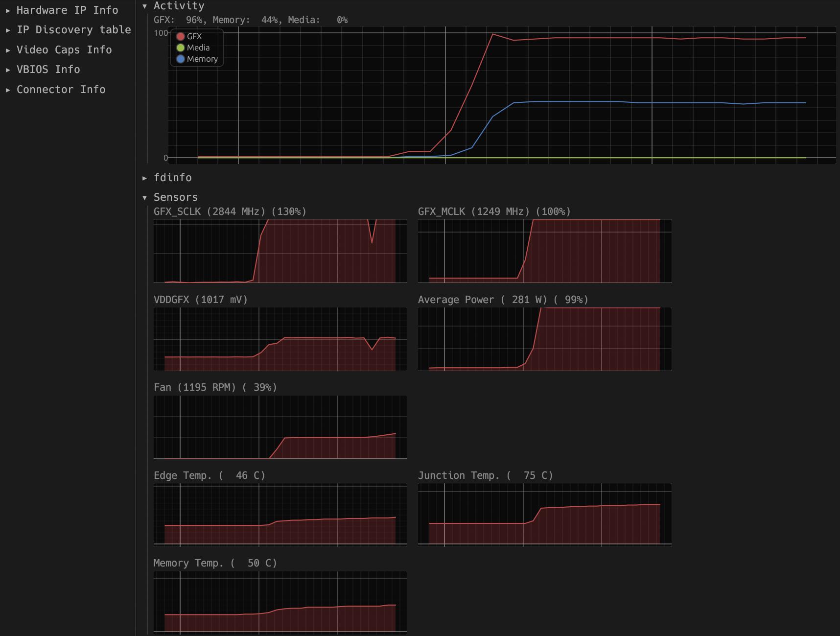Open the Connector Info section
Image resolution: width=840 pixels, height=636 pixels.
pos(61,90)
